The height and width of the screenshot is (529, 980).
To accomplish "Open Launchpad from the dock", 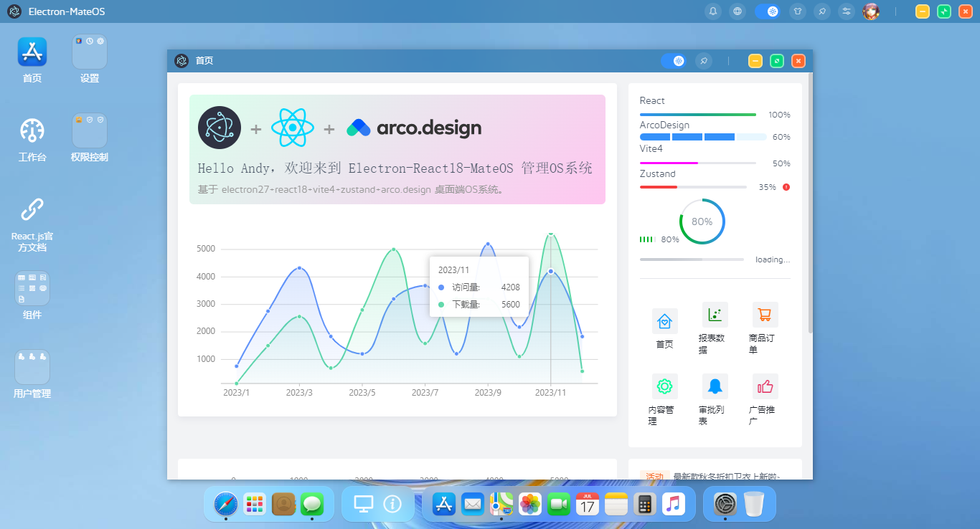I will 255,505.
